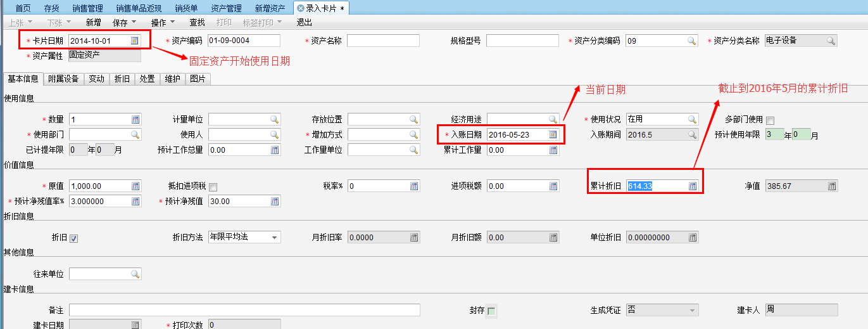Open calendar picker for 卡片日期 field
This screenshot has width=868, height=329.
coord(134,41)
